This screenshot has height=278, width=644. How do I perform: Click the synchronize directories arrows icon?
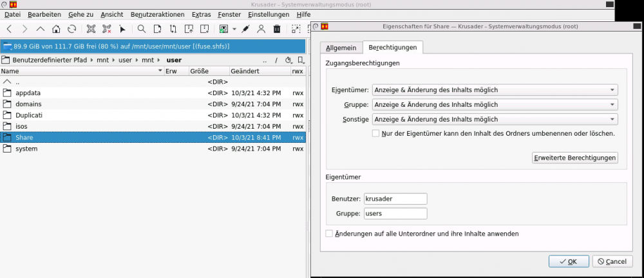(173, 29)
